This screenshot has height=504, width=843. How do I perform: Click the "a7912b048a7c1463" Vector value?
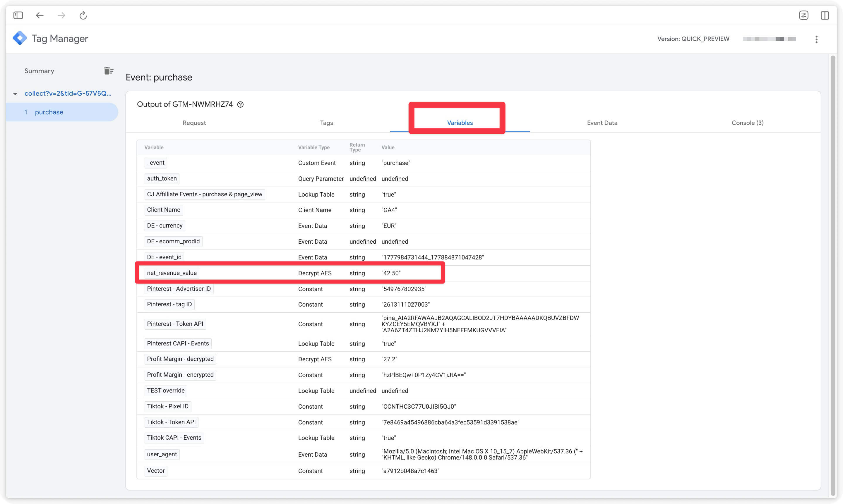(410, 471)
